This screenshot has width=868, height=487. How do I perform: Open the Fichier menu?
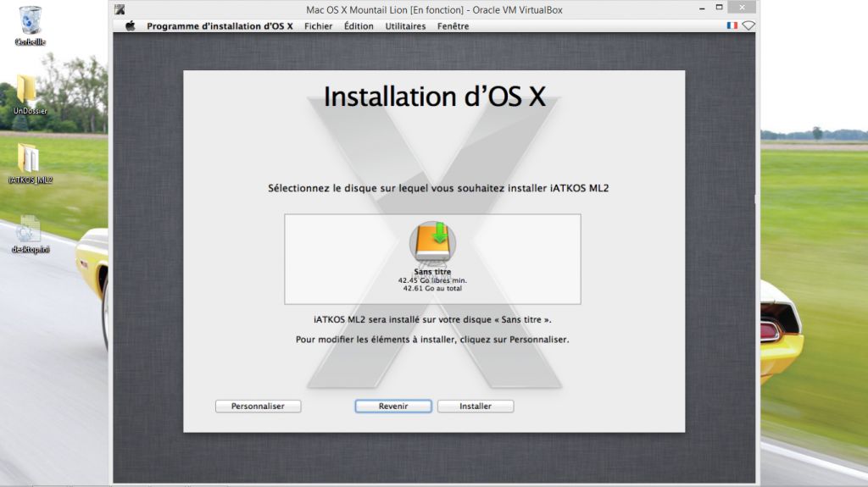pyautogui.click(x=318, y=26)
